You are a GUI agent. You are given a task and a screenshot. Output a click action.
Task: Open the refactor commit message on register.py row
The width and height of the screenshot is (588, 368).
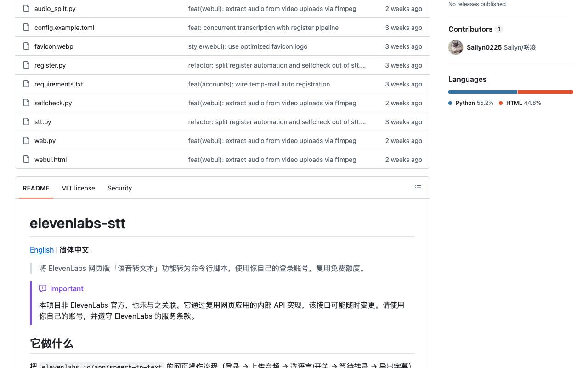click(277, 65)
